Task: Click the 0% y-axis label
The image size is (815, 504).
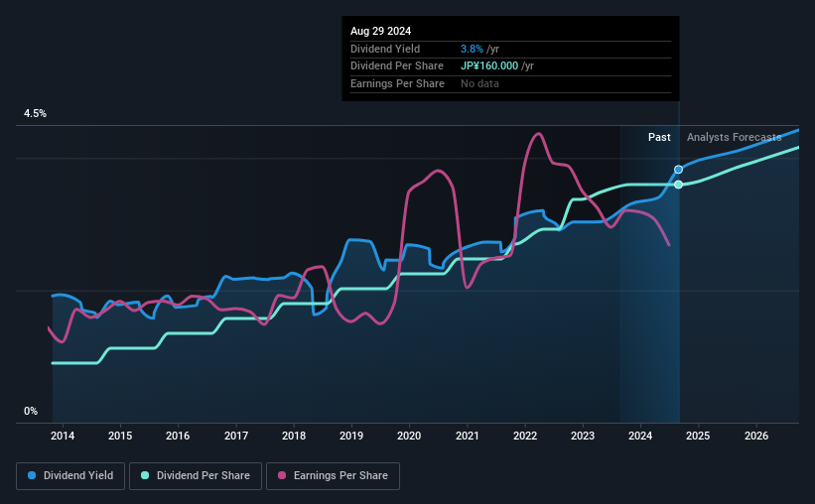Action: coord(31,411)
